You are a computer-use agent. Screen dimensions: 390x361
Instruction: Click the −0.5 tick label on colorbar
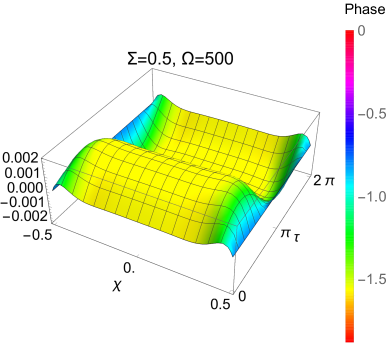pyautogui.click(x=372, y=114)
